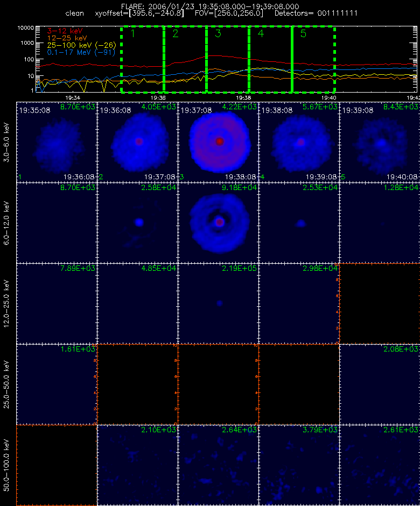Open the 50.0-100.0 keV image labeled 3.79E+03
Image resolution: width=420 pixels, height=506 pixels.
coord(299,465)
